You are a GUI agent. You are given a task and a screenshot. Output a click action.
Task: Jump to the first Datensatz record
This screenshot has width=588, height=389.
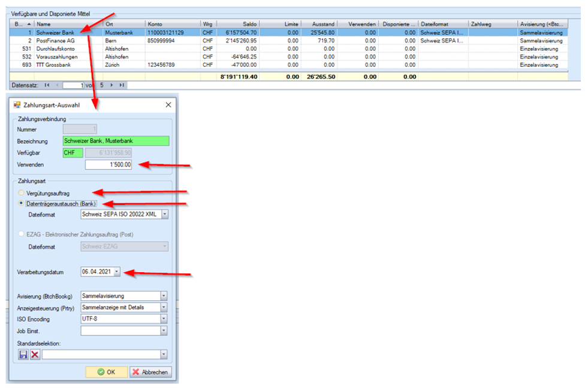47,85
